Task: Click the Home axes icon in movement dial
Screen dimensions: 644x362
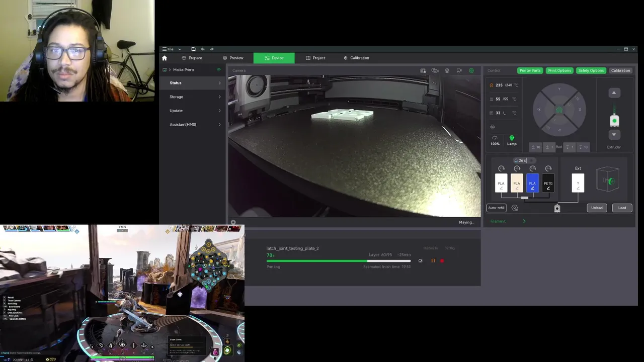Action: click(559, 110)
